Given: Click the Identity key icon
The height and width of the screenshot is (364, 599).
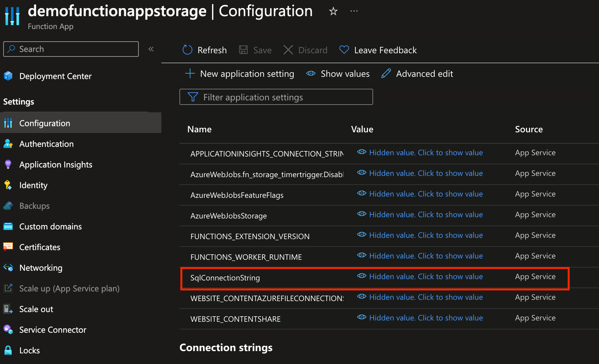Looking at the screenshot, I should tap(8, 185).
